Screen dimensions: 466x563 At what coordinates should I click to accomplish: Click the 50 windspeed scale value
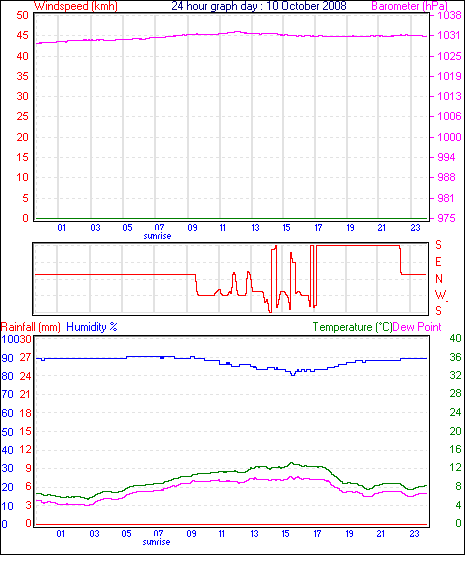(x=22, y=15)
